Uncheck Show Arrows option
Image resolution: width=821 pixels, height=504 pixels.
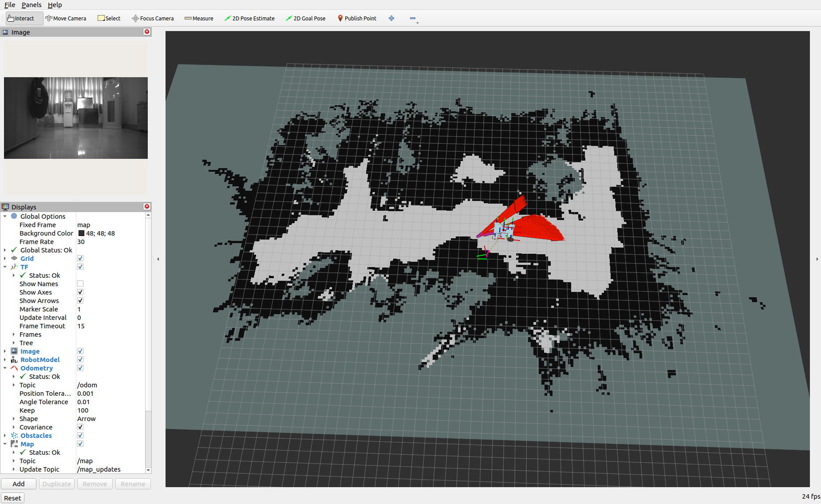pyautogui.click(x=80, y=300)
